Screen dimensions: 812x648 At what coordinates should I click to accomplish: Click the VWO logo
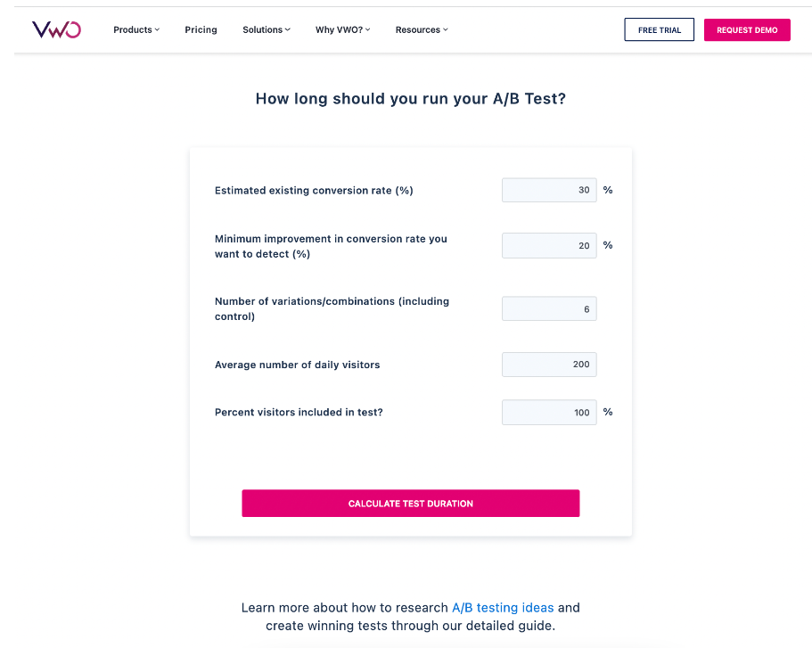pyautogui.click(x=56, y=29)
